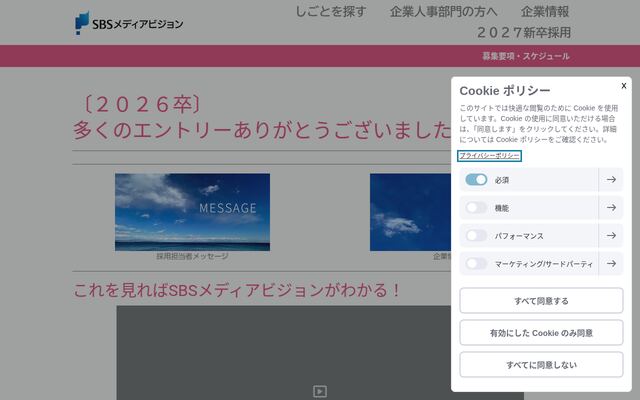Screen dimensions: 640x400
Task: Expand 必須 details arrow
Action: 611,180
